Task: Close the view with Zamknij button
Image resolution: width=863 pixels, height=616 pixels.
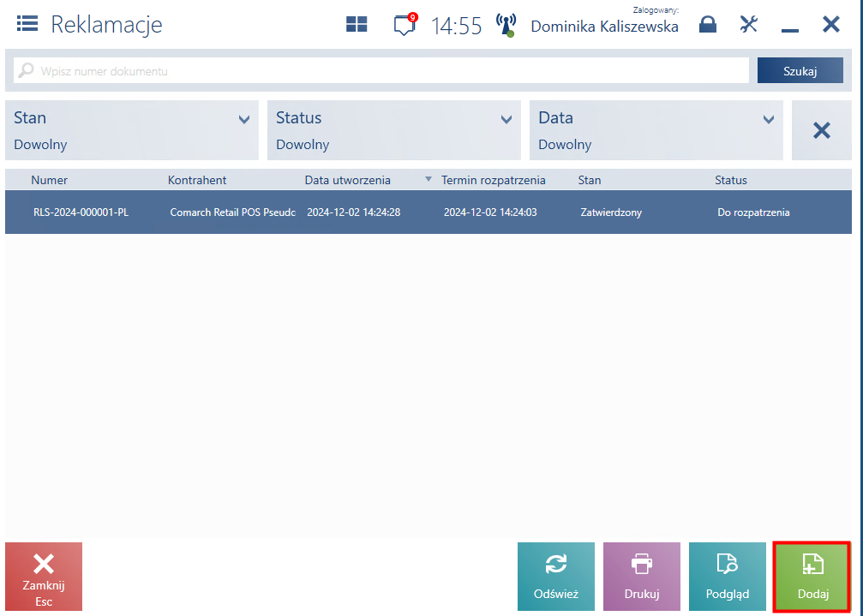Action: click(44, 577)
